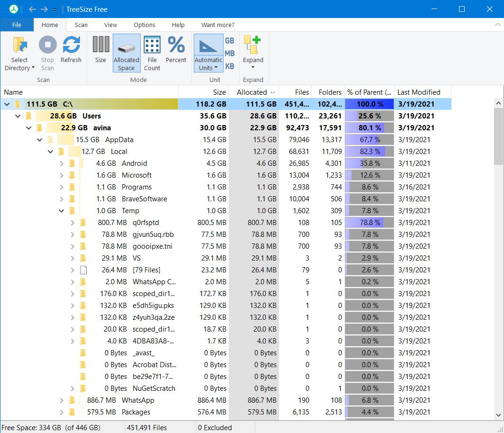Sort by % of Parent column

point(369,92)
